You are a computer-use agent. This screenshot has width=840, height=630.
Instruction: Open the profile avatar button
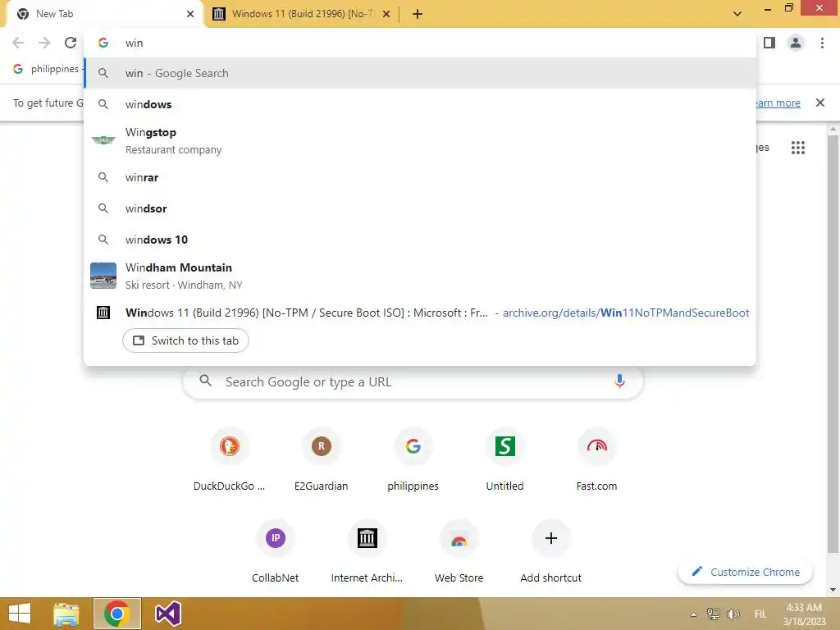[796, 43]
